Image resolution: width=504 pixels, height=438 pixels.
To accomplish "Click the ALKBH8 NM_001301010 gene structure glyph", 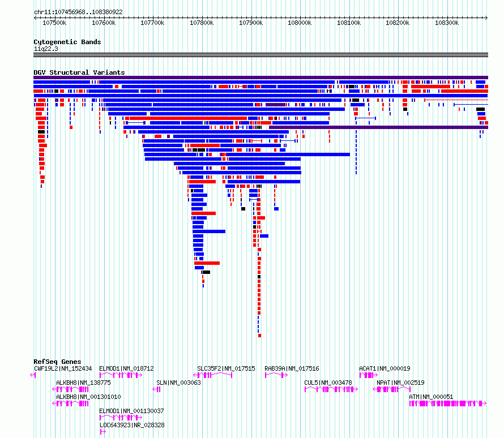I will [70, 403].
